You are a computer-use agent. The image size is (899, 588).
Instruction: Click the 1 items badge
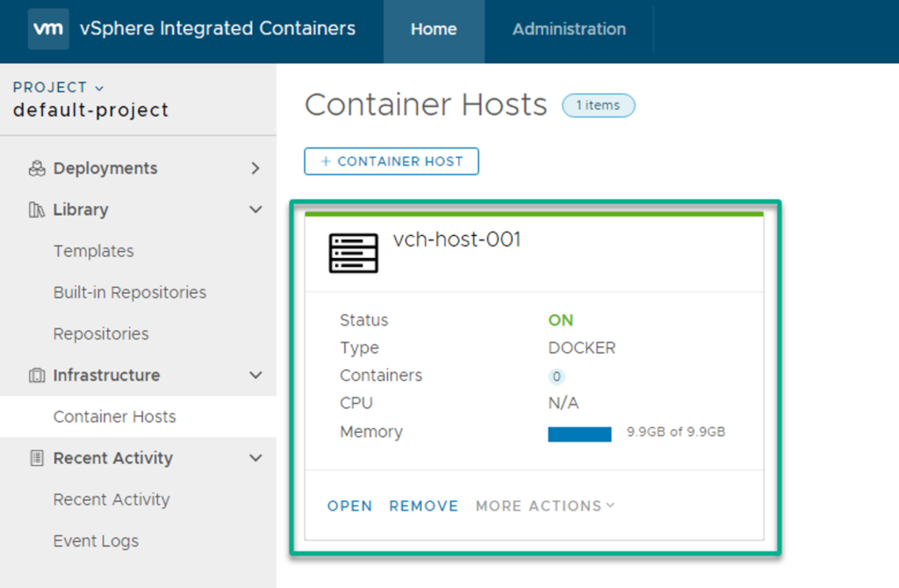[x=598, y=105]
